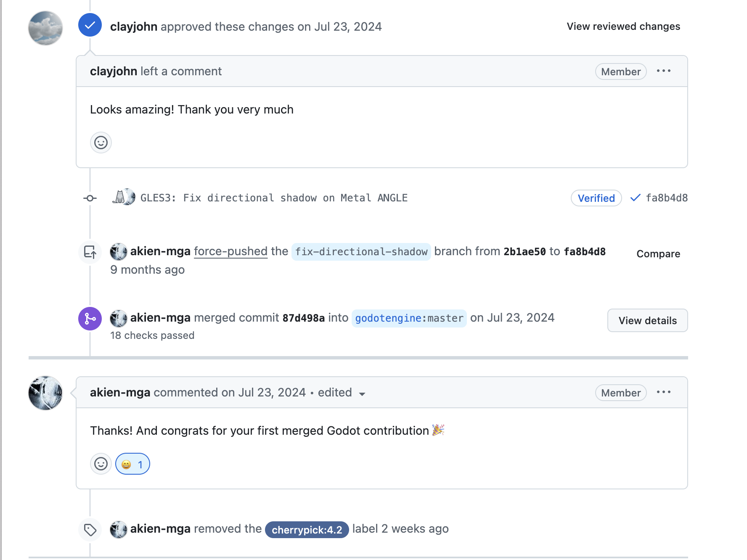Viewport: 747px width, 560px height.
Task: View reviewed changes by clayjohn
Action: click(x=623, y=26)
